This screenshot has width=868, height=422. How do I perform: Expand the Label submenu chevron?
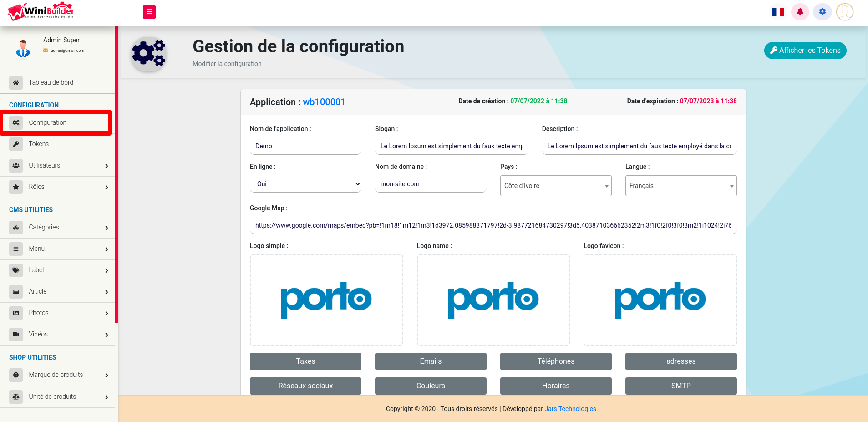[107, 270]
